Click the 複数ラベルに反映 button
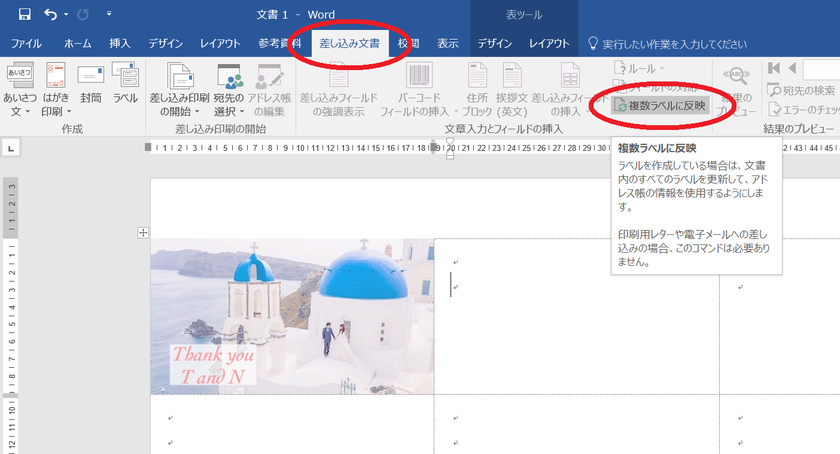The height and width of the screenshot is (454, 840). pyautogui.click(x=661, y=106)
